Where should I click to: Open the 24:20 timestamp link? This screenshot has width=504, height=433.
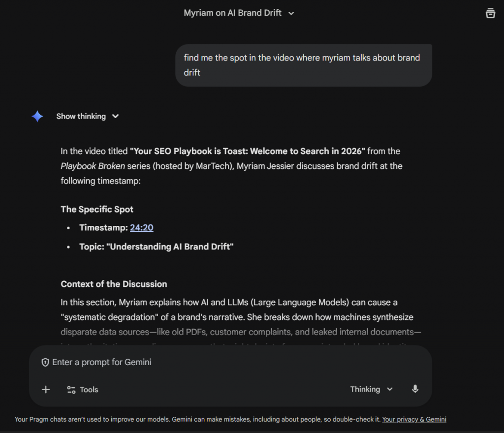click(x=142, y=227)
